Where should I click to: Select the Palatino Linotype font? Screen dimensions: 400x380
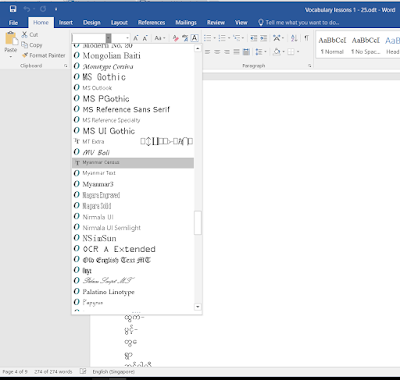133,292
